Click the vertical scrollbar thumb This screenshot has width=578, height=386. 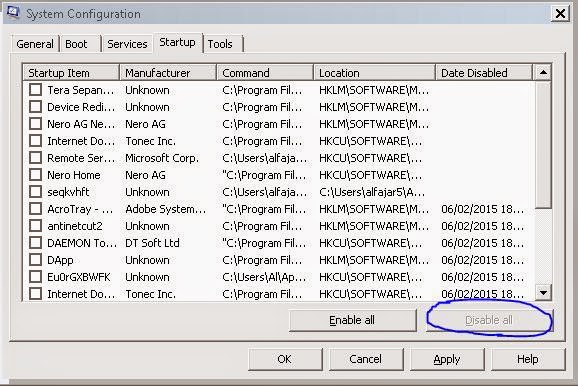543,145
